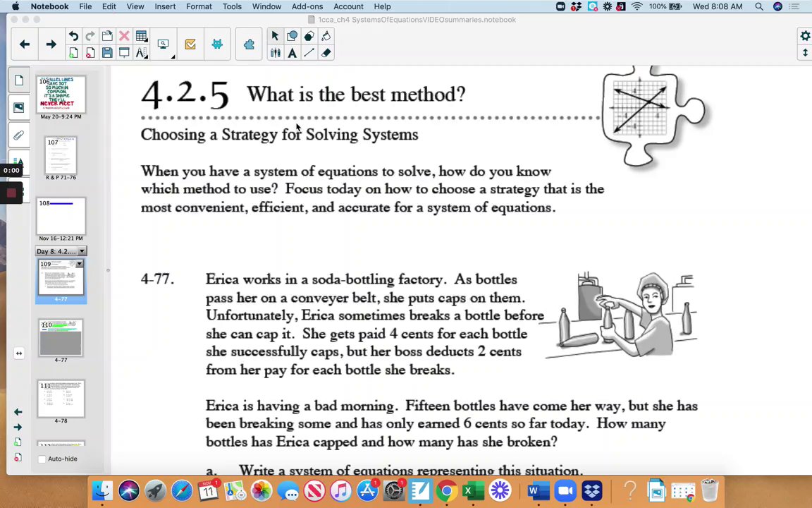Select the Fill paint bucket tool
Screen dimensions: 812x508
pos(326,35)
